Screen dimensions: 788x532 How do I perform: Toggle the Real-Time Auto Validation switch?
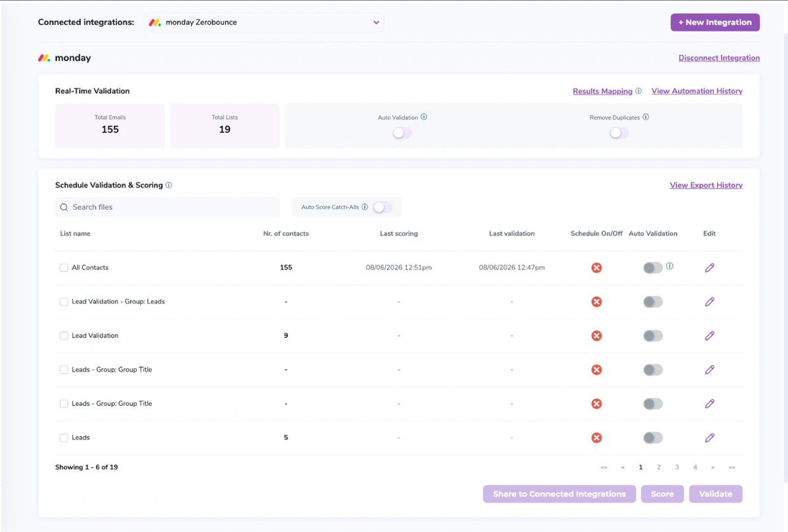(x=402, y=133)
